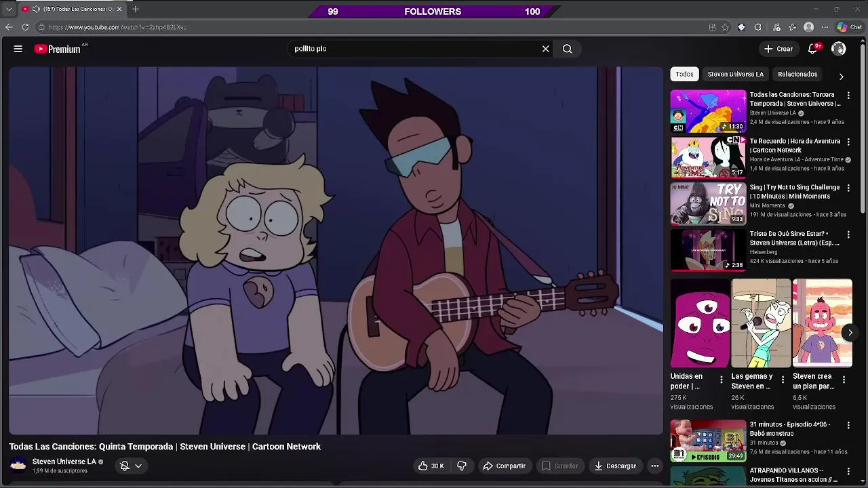This screenshot has width=868, height=488.
Task: Open the Steven Universe LA channel name link
Action: [64, 462]
